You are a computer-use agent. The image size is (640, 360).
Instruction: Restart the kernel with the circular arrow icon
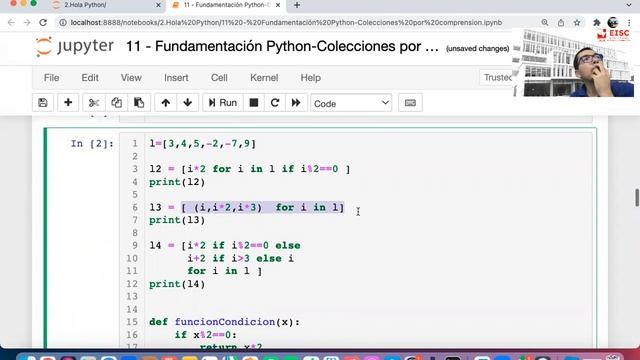click(275, 103)
